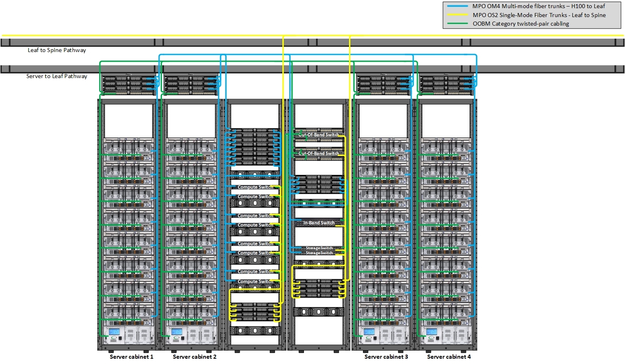Click the Server cabinet 2 label
Screen dimensions: 625x364
tap(194, 356)
